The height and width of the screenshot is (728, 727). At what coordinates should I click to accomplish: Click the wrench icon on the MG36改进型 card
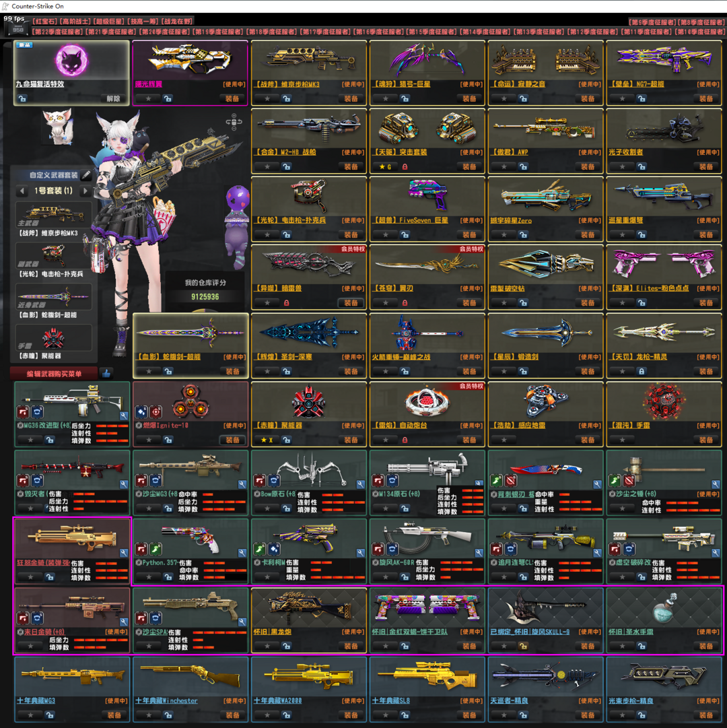pos(124,416)
